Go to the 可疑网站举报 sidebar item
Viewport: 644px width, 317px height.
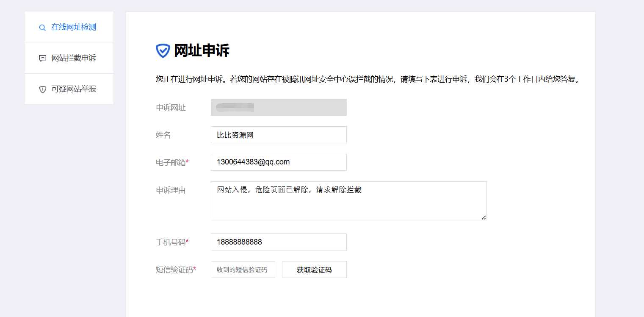[74, 89]
